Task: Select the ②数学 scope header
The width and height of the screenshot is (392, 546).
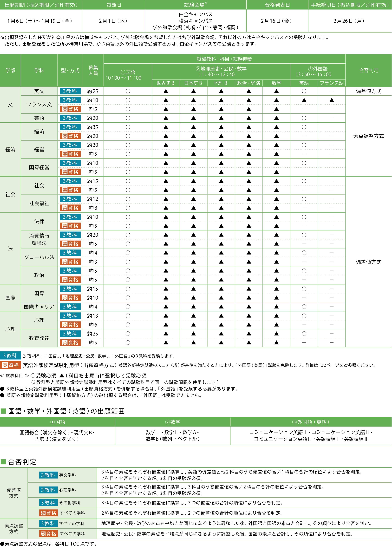Action: pyautogui.click(x=173, y=422)
